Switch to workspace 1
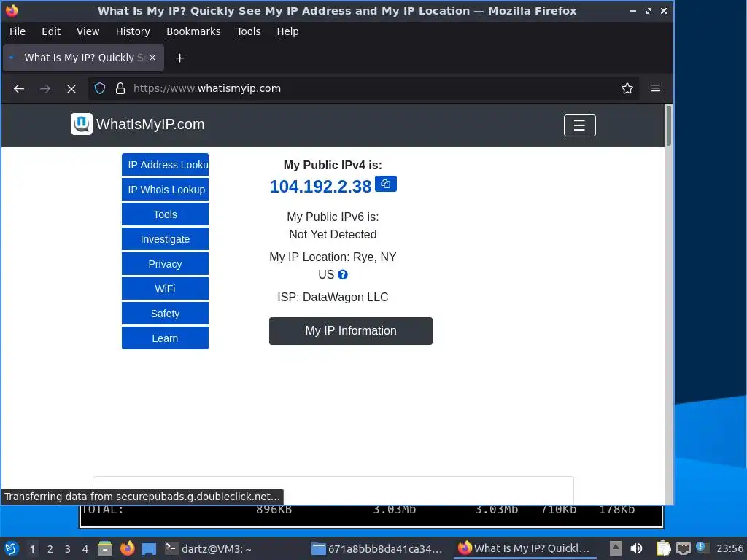747x560 pixels. [32, 549]
